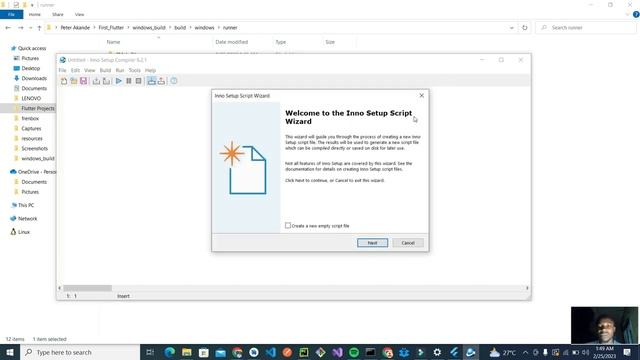Open the Tools menu in Inno Setup

click(x=134, y=70)
